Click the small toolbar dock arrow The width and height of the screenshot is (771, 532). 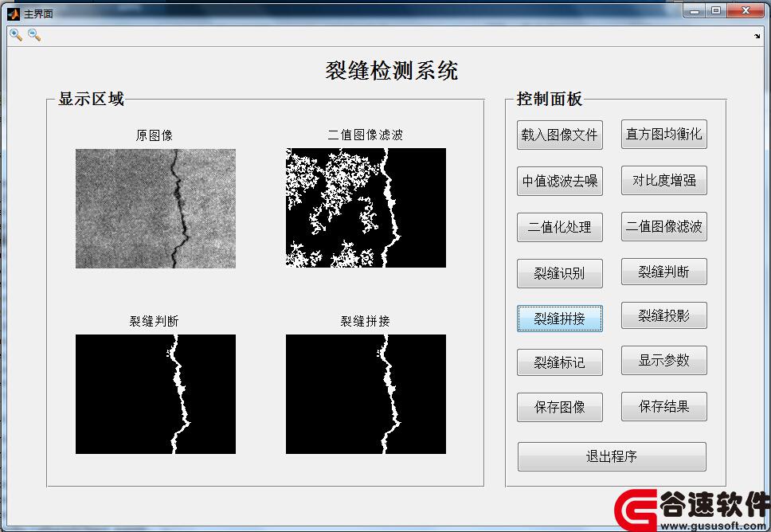point(757,36)
